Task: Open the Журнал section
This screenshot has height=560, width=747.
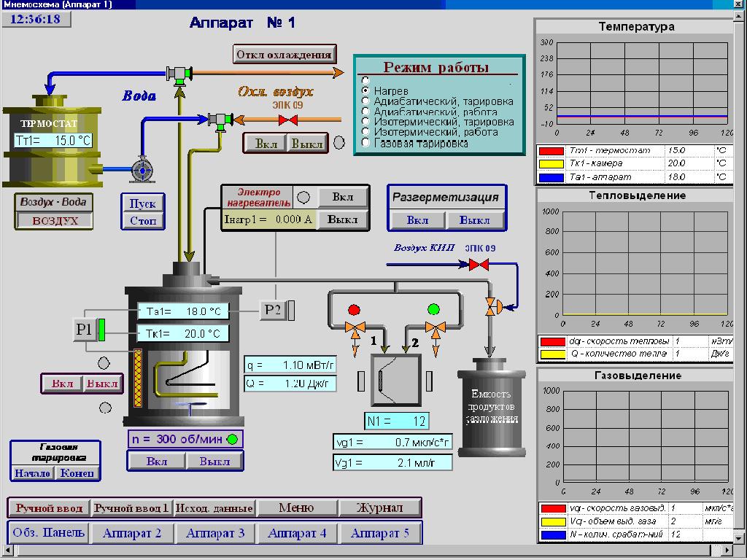Action: pos(379,507)
